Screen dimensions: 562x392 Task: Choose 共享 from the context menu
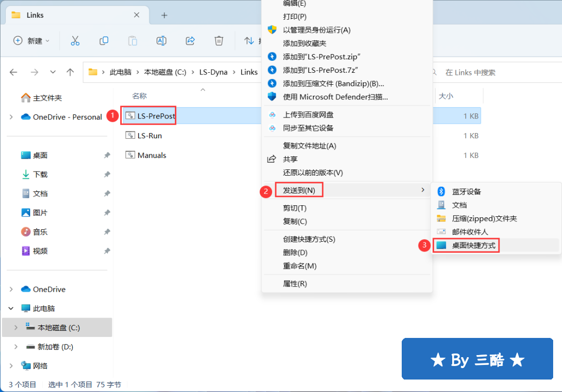pyautogui.click(x=347, y=159)
